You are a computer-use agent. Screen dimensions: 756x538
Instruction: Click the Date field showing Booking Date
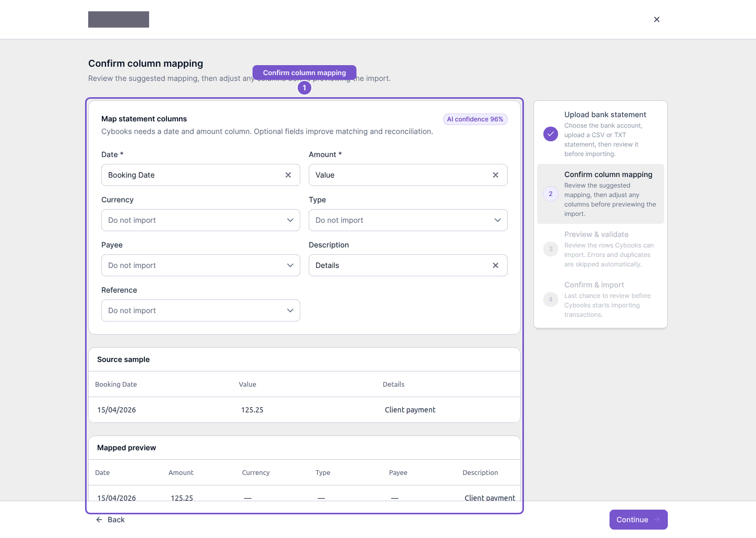coord(201,175)
